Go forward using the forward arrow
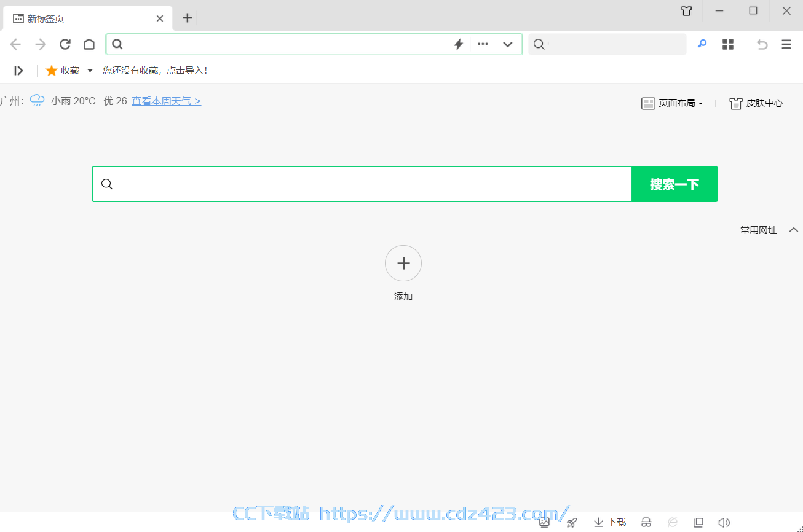Image resolution: width=803 pixels, height=532 pixels. (41, 44)
